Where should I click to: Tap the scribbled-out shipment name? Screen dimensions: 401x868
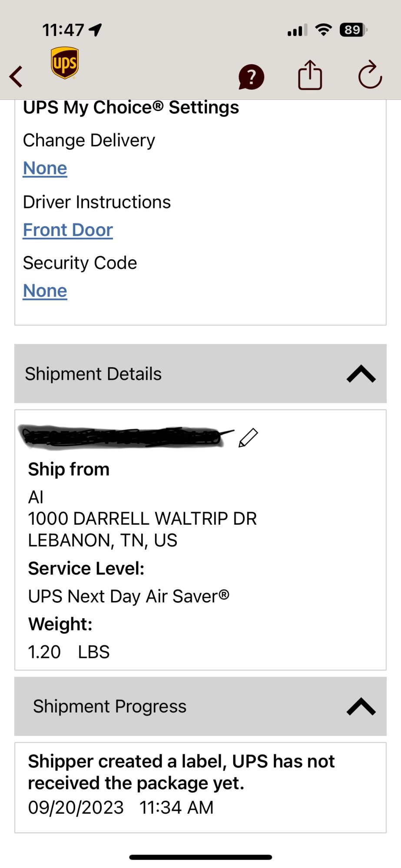tap(122, 437)
